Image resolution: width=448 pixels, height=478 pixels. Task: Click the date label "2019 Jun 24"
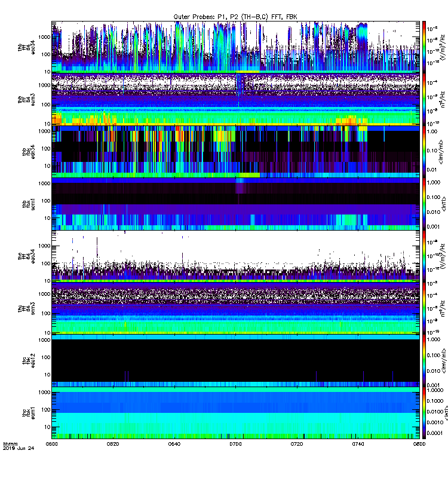coord(19,448)
